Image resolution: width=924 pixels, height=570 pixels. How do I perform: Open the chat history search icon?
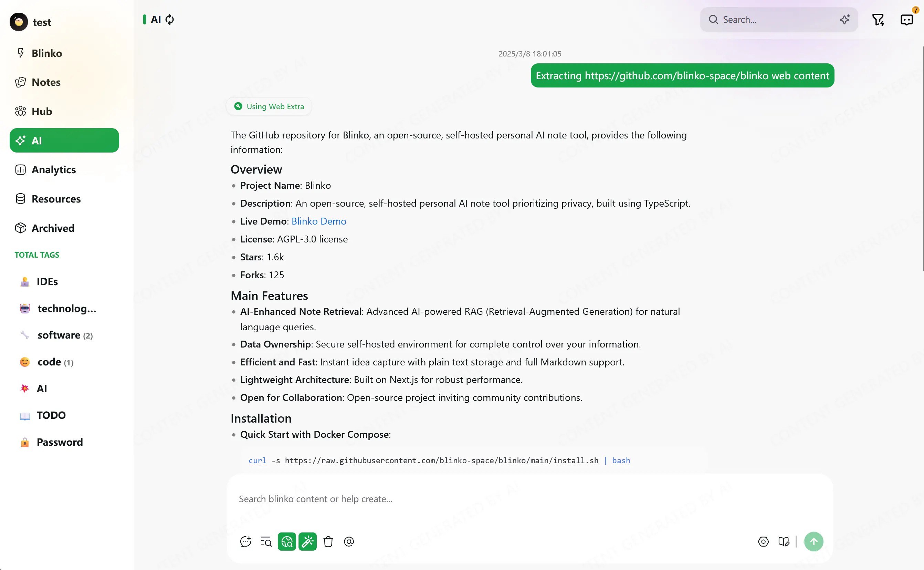point(266,542)
